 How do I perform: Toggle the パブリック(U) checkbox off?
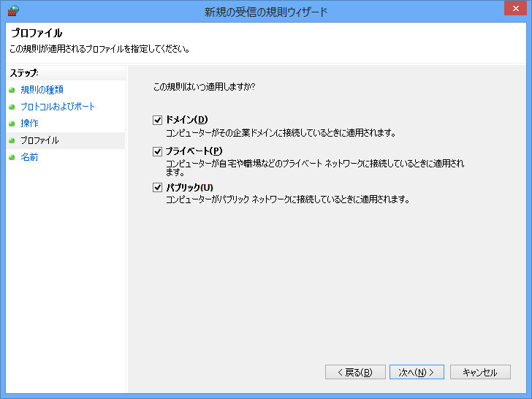(157, 188)
